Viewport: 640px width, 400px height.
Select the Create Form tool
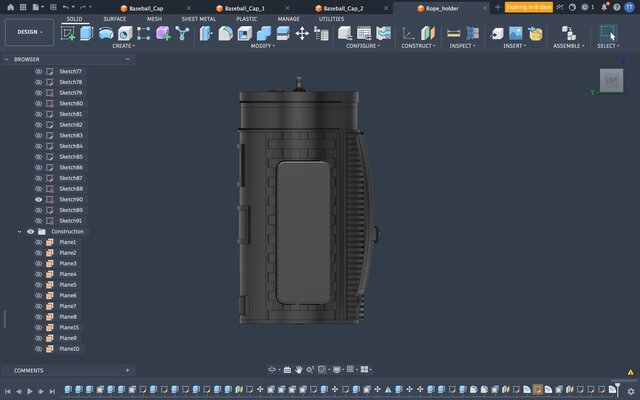tap(163, 33)
